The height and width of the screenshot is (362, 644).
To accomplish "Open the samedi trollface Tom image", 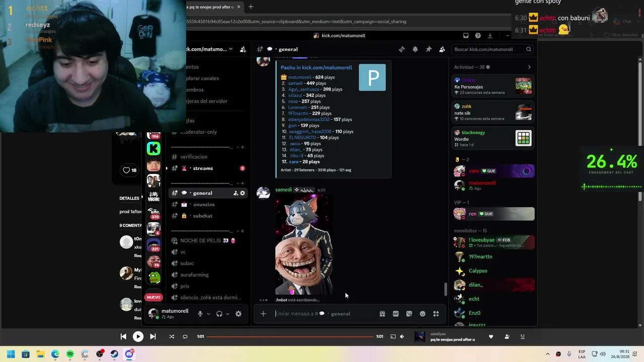I will 303,245.
